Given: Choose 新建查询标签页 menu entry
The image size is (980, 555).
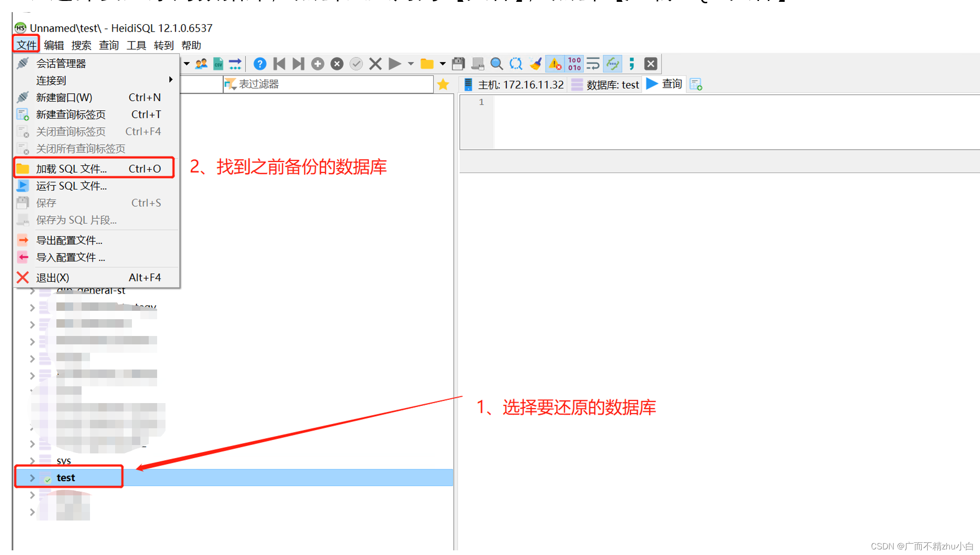Looking at the screenshot, I should click(x=97, y=115).
